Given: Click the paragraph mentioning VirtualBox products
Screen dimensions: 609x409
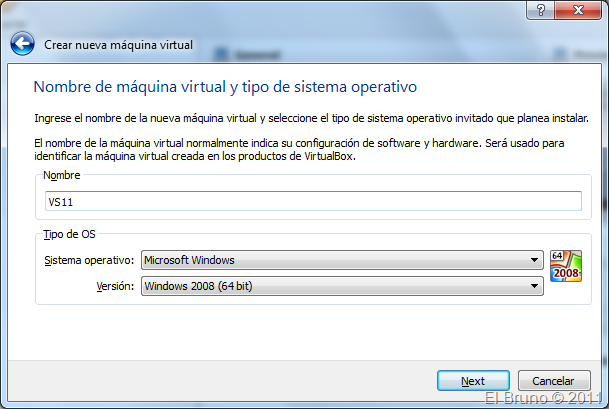Looking at the screenshot, I should pyautogui.click(x=299, y=150).
